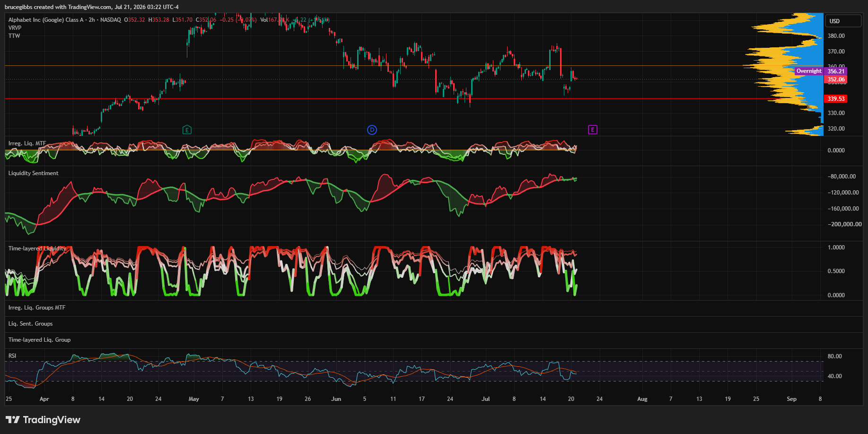This screenshot has width=868, height=434.
Task: Click the O352.32 open value in the legend
Action: (135, 20)
